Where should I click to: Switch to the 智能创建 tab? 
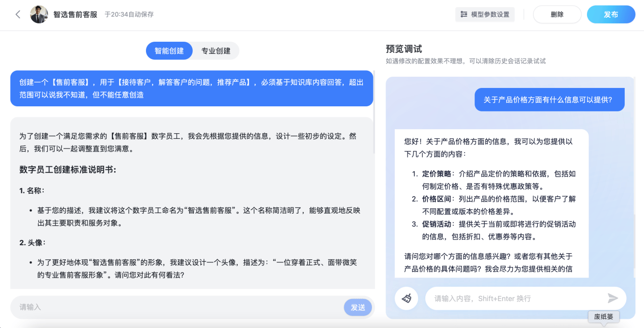tap(169, 51)
